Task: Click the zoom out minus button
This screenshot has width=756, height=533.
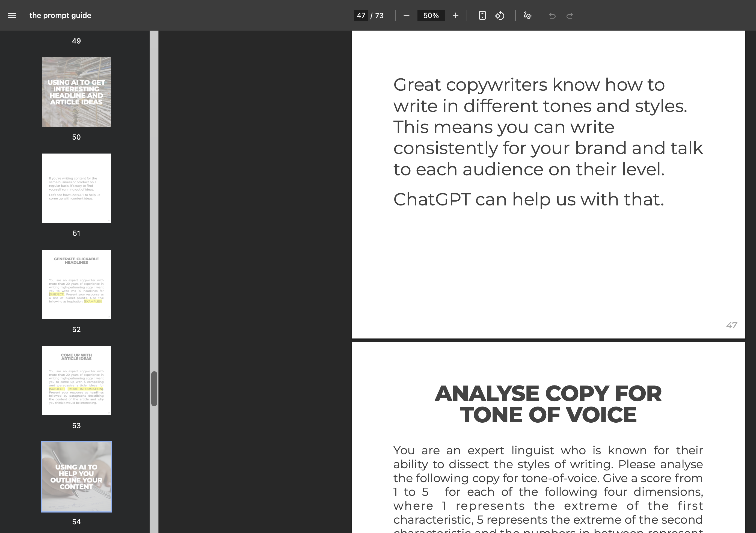Action: 406,16
